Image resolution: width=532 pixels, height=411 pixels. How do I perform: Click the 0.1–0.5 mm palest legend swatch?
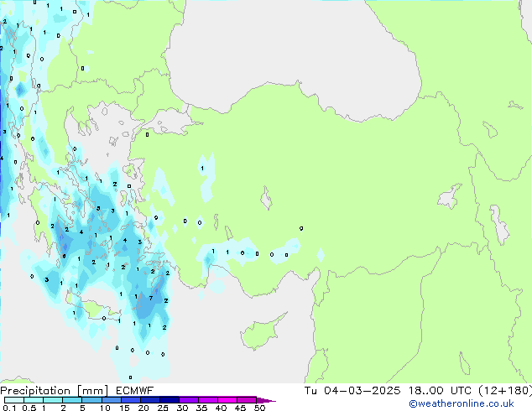(x=14, y=400)
